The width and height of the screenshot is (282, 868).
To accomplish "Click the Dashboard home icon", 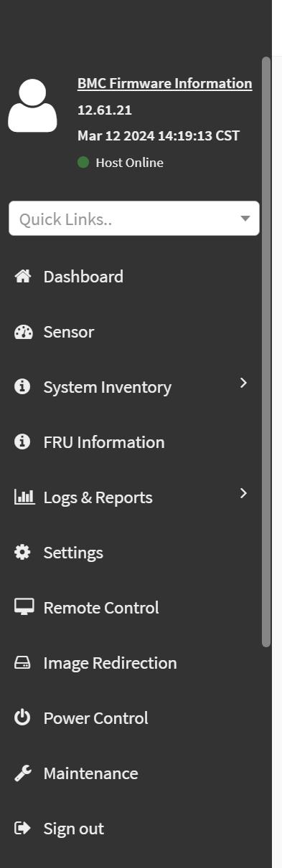I will pyautogui.click(x=23, y=277).
